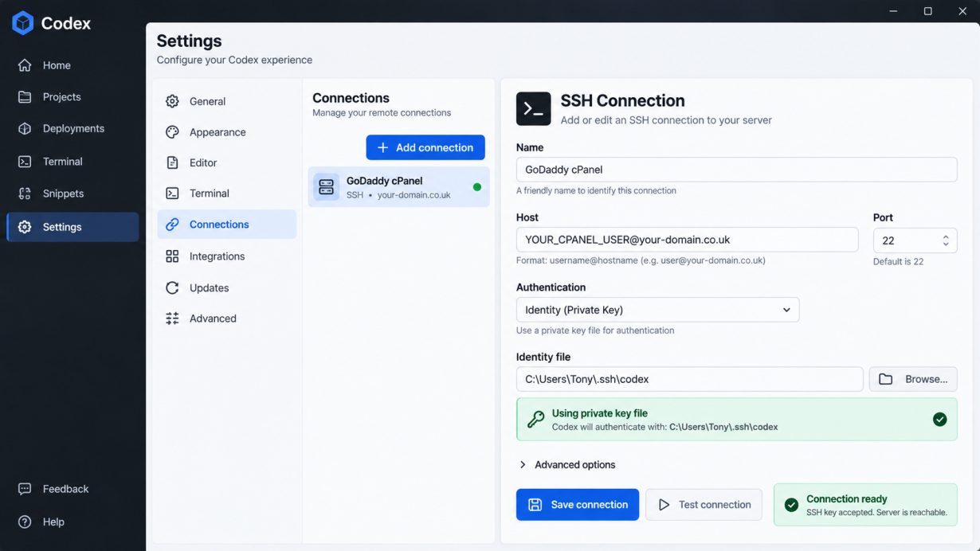Screen dimensions: 980x551
Task: Click the Name input field
Action: coord(736,170)
